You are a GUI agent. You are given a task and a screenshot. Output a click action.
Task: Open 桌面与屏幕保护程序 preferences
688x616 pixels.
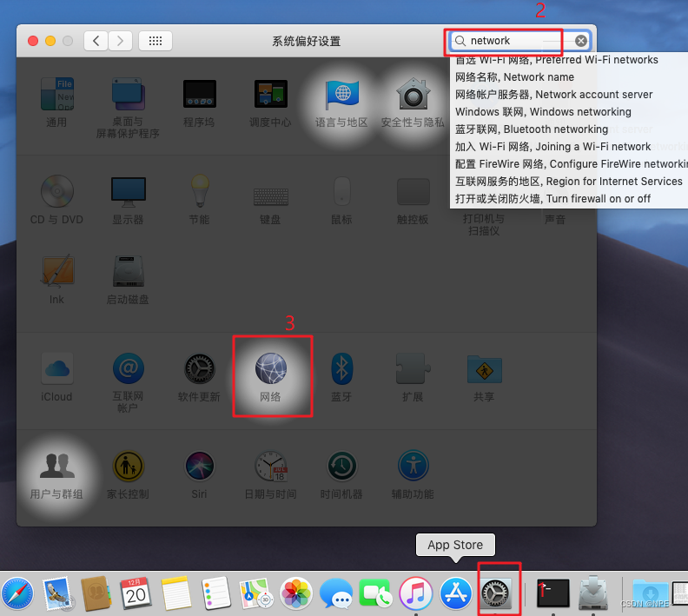coord(128,108)
